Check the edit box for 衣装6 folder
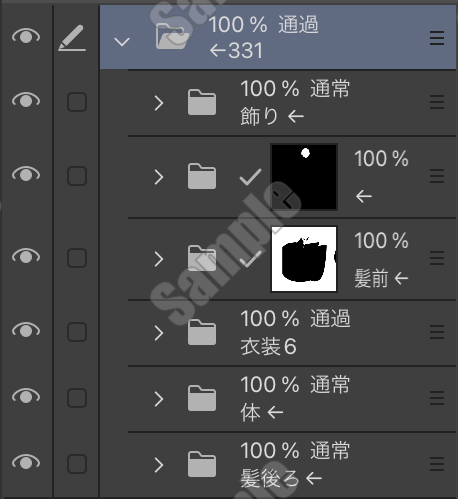The image size is (458, 499). click(77, 332)
